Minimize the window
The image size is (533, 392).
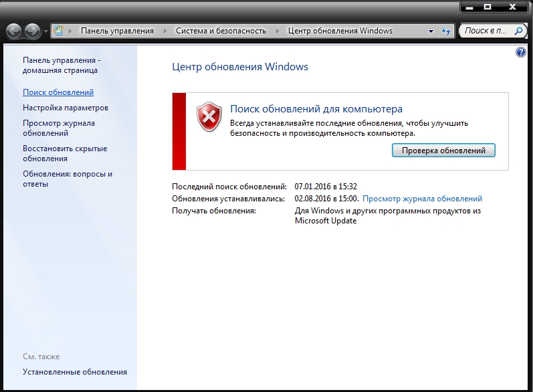[469, 7]
